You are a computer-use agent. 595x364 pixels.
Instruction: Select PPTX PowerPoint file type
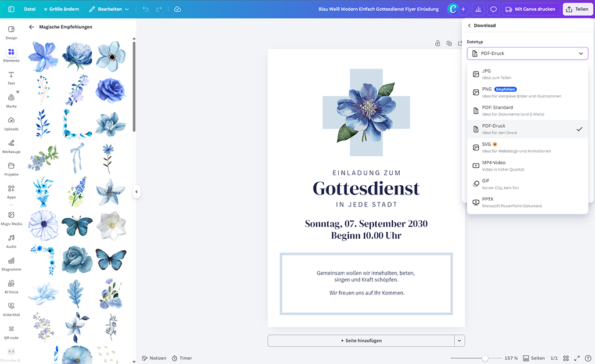[528, 203]
